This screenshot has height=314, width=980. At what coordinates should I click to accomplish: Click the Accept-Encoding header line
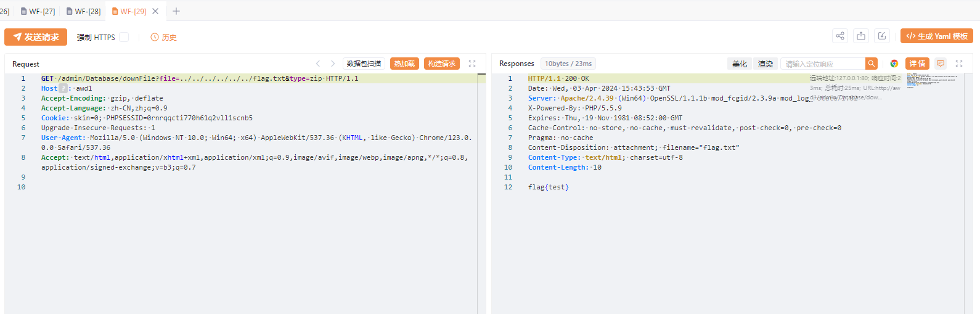102,98
